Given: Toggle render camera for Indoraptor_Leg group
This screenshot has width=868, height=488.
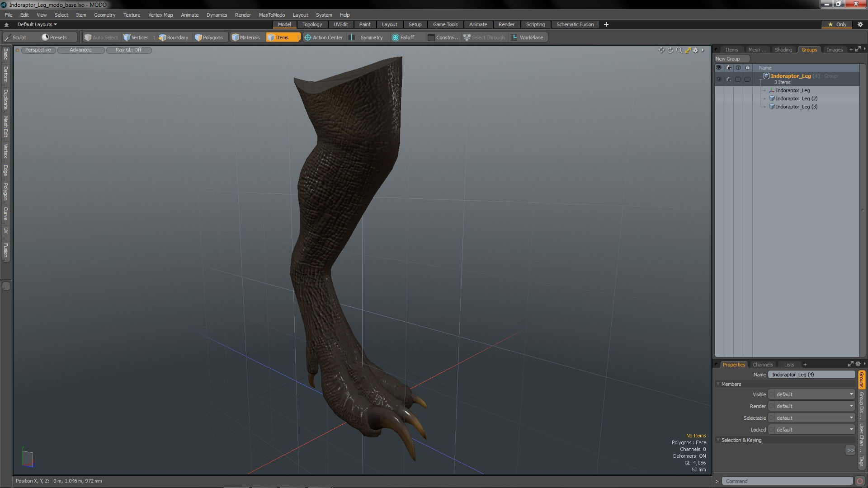Looking at the screenshot, I should click(x=728, y=79).
